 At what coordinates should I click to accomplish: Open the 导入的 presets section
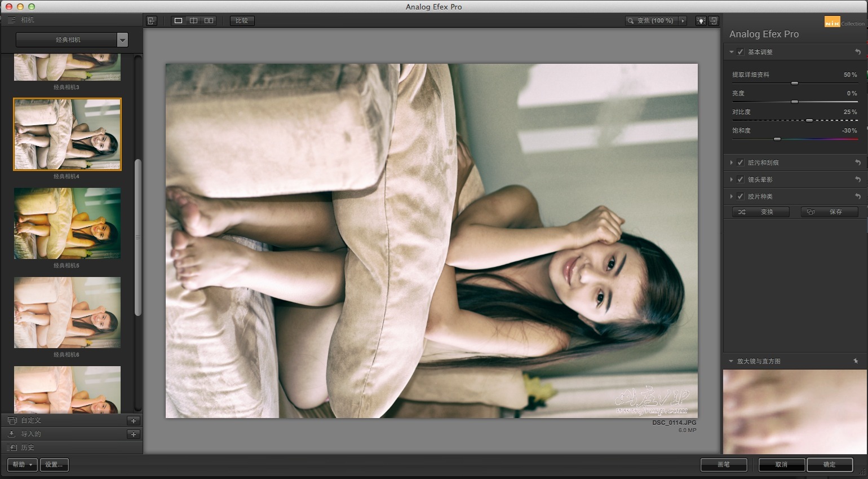[30, 434]
